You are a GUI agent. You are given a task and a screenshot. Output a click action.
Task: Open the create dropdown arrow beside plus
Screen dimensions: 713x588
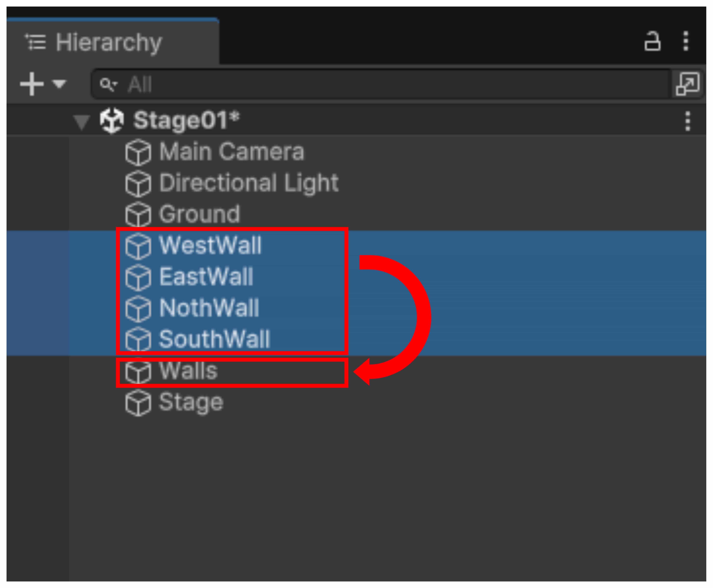pos(60,83)
